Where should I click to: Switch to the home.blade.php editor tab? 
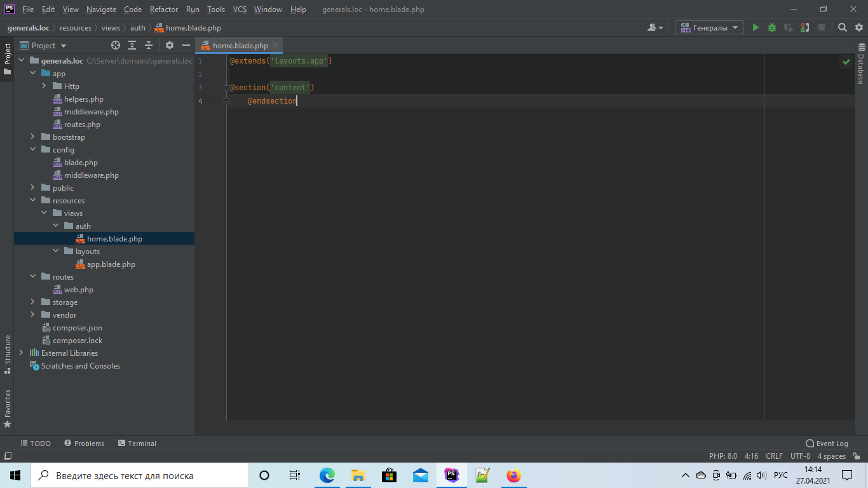[240, 46]
